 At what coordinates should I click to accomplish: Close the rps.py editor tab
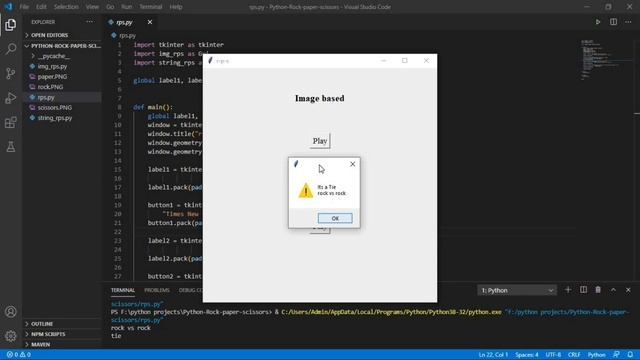coord(150,22)
